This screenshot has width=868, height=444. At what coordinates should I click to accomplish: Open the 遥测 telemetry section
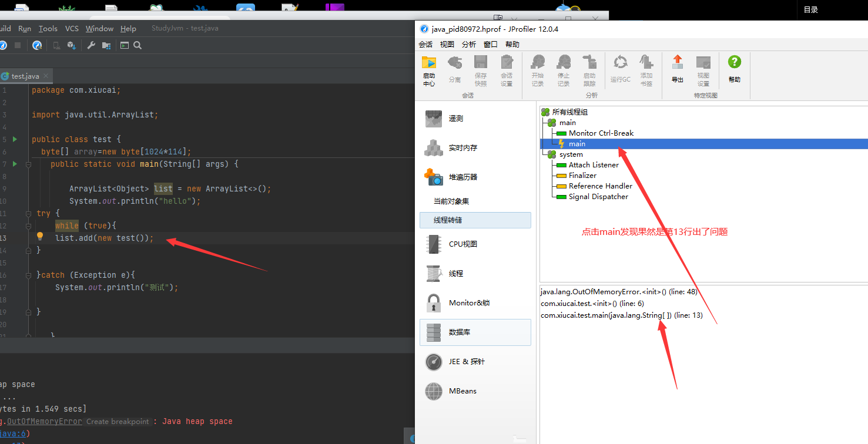475,118
